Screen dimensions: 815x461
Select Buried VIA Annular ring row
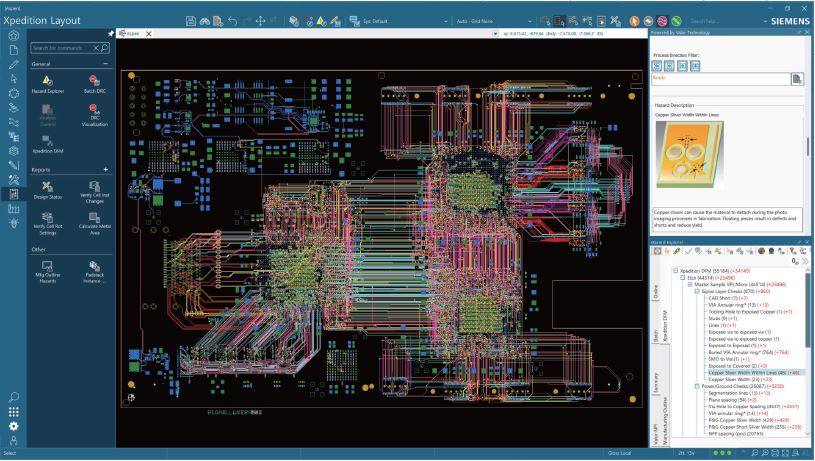point(748,352)
